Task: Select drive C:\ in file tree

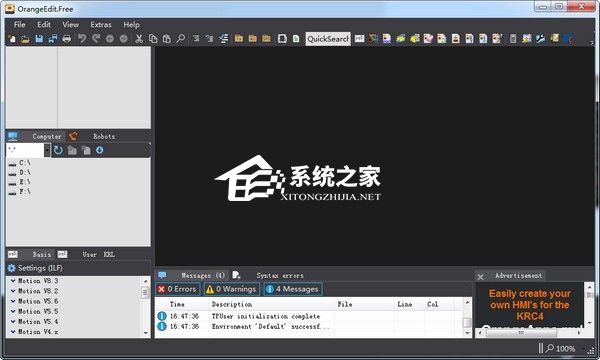Action: click(24, 163)
